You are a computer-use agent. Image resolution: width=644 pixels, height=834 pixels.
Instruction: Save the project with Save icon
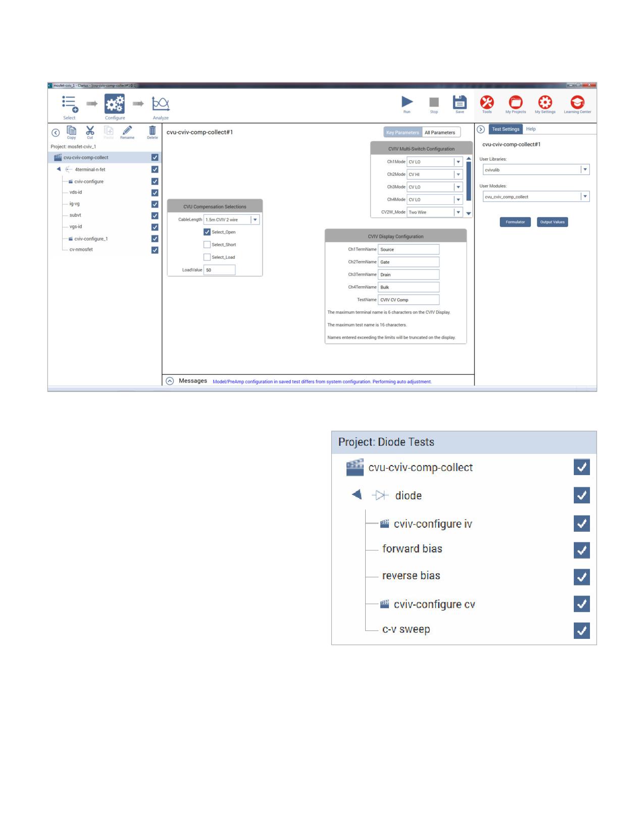pyautogui.click(x=460, y=102)
